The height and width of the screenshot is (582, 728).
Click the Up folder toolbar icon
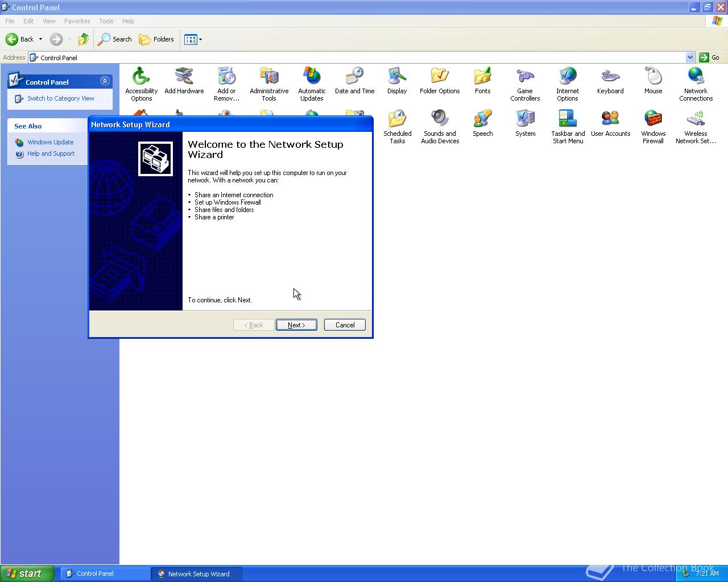tap(84, 39)
